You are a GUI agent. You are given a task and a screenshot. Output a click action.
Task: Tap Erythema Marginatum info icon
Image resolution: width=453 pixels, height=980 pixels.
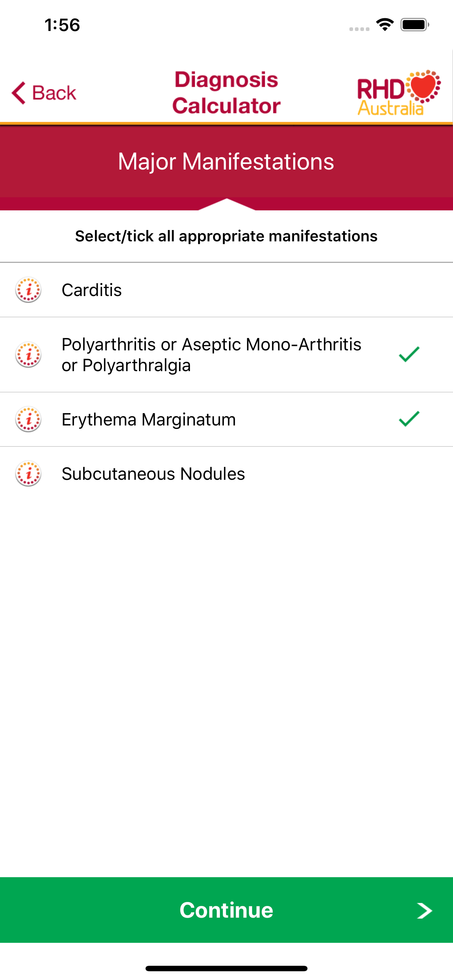tap(28, 419)
